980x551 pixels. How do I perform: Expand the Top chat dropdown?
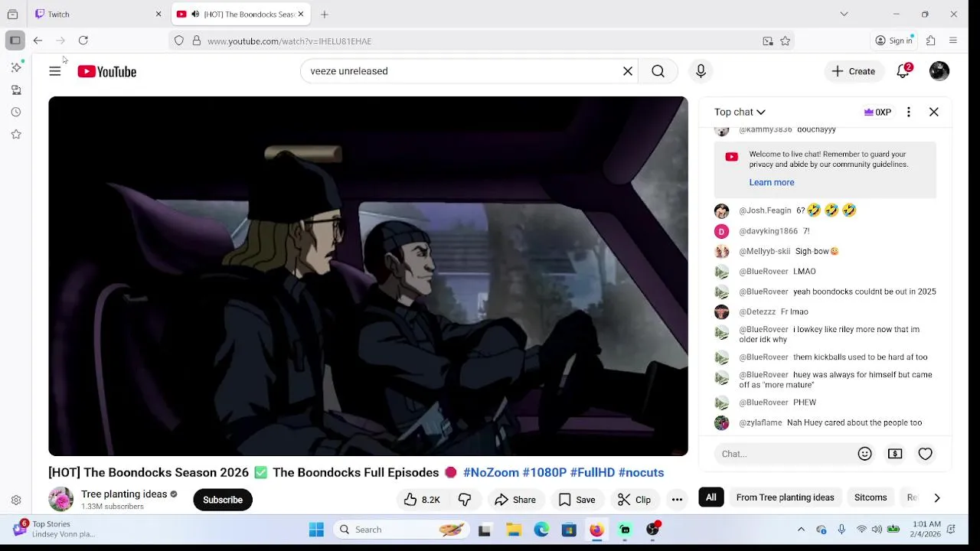point(740,112)
